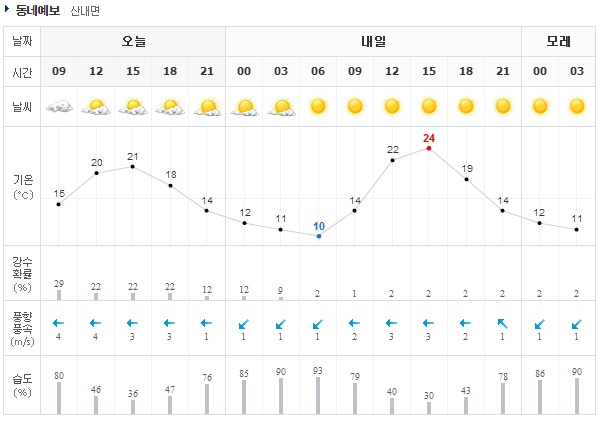Select the blue 10° lowest temperature point
The height and width of the screenshot is (421, 601).
pos(318,236)
